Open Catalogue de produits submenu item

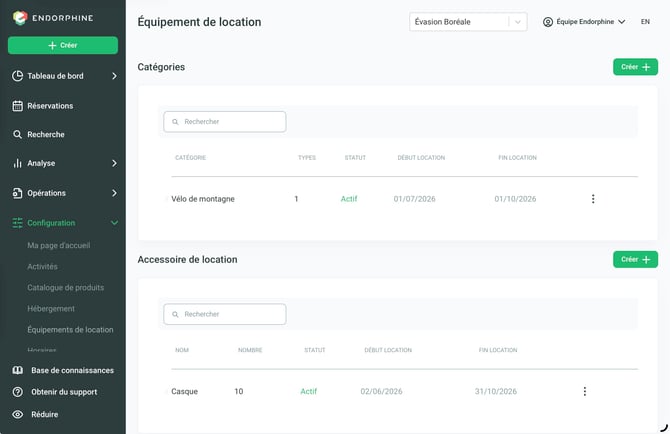[x=65, y=287]
